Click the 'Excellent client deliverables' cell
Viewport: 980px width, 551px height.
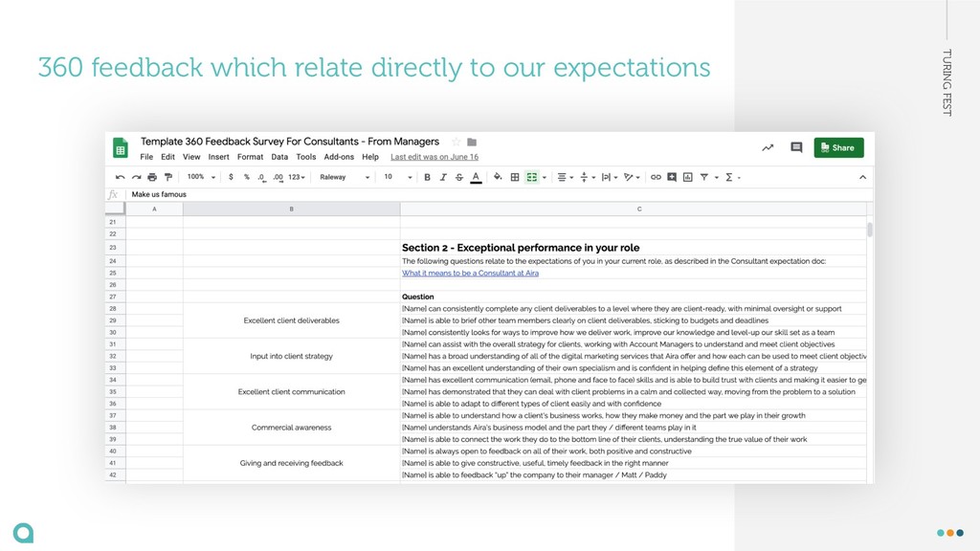click(x=291, y=320)
